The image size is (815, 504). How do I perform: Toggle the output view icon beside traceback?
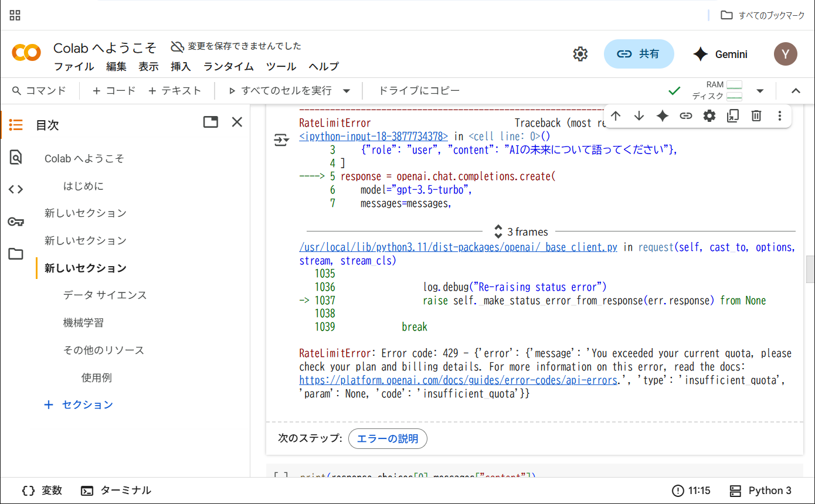click(281, 139)
